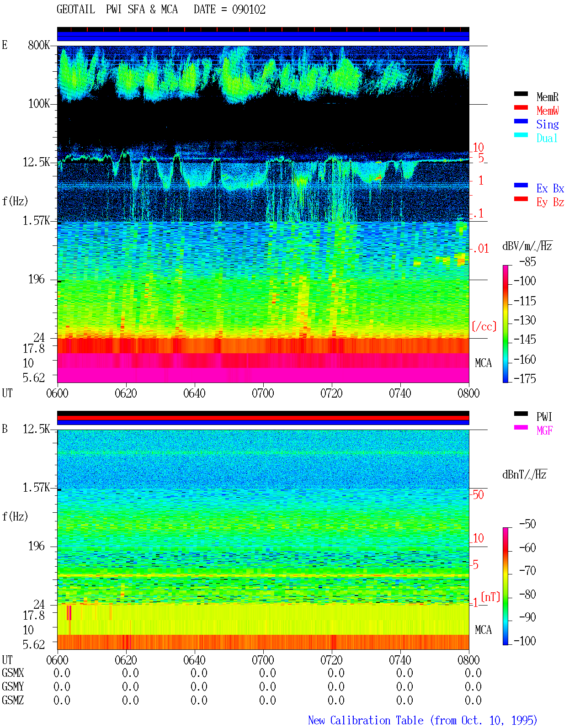The height and width of the screenshot is (728, 585).
Task: Click the blue mode bar above E spectrogram
Action: 263,37
